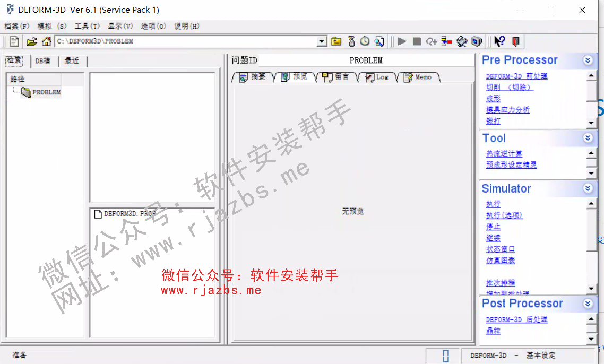Click Tool list scroll-up arrow
This screenshot has height=364, width=604.
591,153
